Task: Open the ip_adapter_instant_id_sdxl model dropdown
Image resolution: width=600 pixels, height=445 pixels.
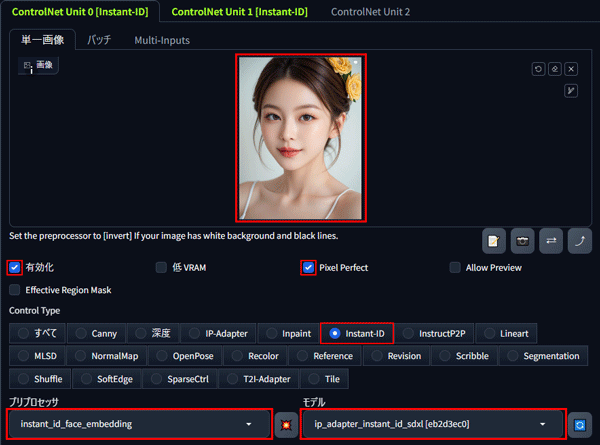Action: (x=432, y=424)
